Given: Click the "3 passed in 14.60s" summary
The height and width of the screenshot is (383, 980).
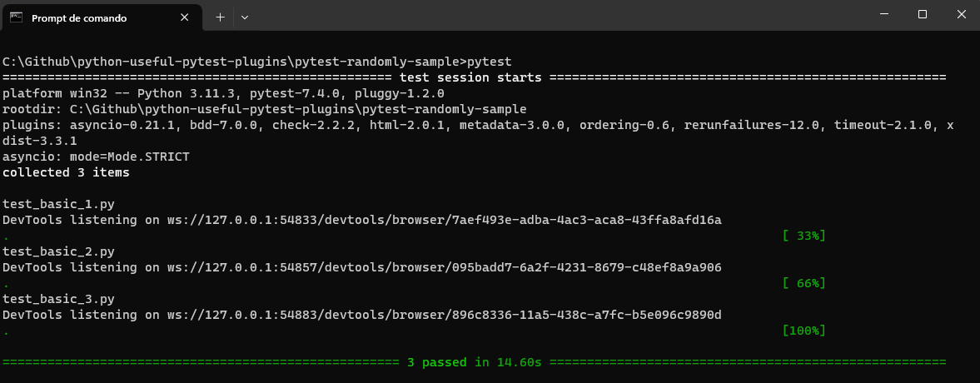Looking at the screenshot, I should [x=474, y=362].
